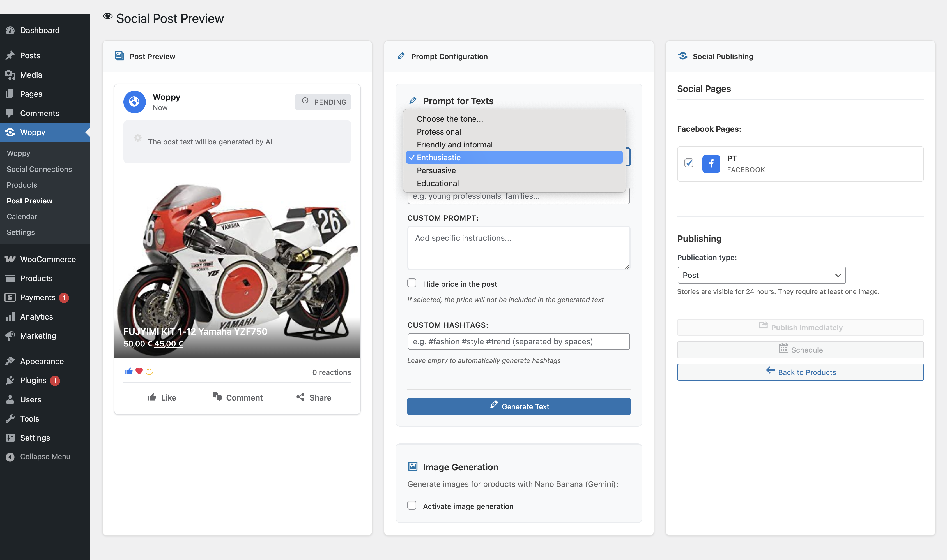Click the speech bubbles icon on Comment
Viewport: 947px width, 560px height.
(217, 397)
